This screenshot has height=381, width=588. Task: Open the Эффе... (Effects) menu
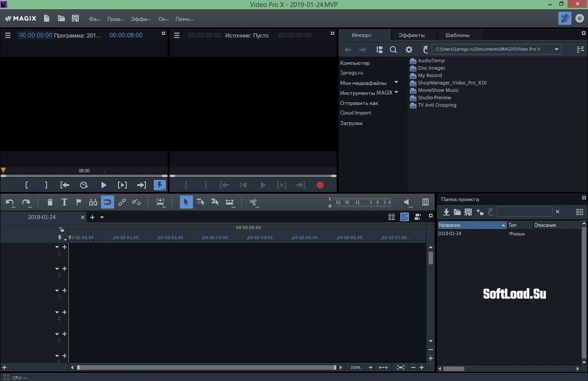[141, 19]
